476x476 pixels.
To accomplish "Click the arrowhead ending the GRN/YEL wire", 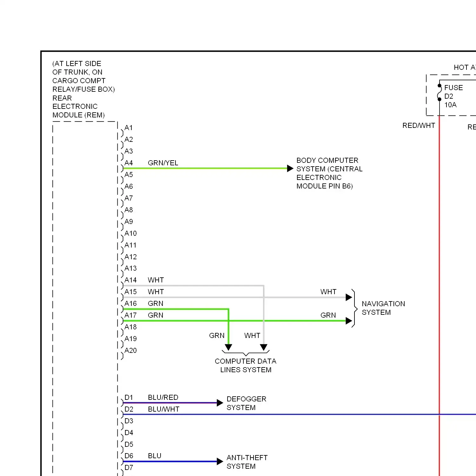I will pyautogui.click(x=290, y=168).
